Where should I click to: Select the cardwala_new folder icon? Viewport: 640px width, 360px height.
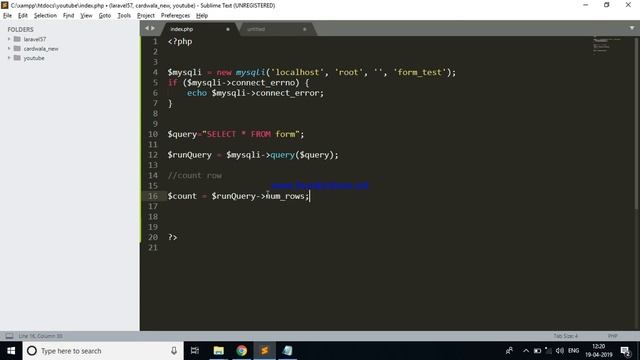coord(17,48)
